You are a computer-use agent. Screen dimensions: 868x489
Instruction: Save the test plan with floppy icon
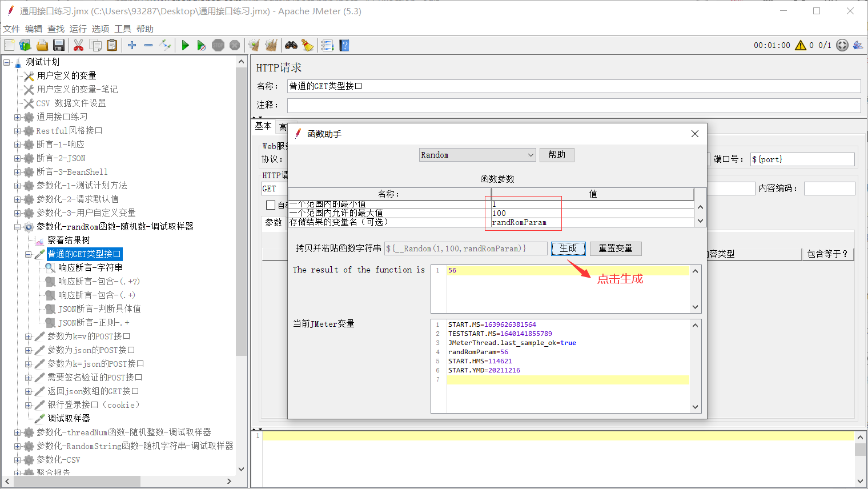click(58, 45)
